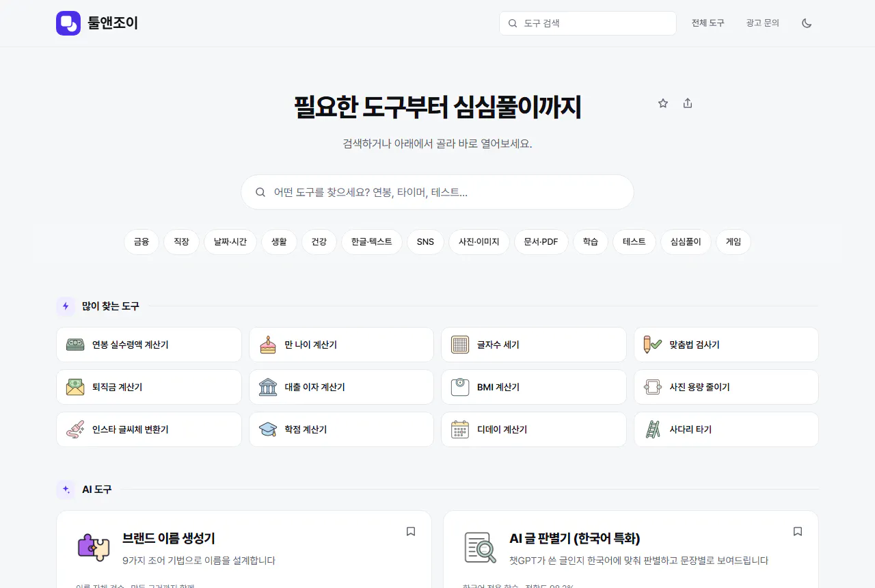
Task: Open the BMI 계산기 tool
Action: pos(534,387)
